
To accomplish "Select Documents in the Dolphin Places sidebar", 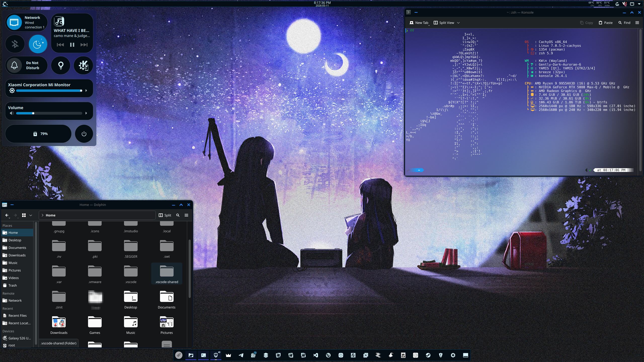I will (17, 248).
